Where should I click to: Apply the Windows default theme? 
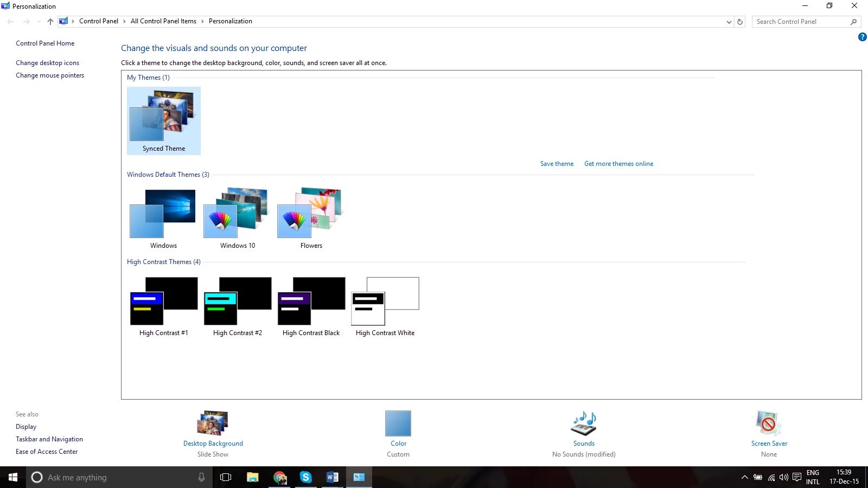pyautogui.click(x=163, y=219)
